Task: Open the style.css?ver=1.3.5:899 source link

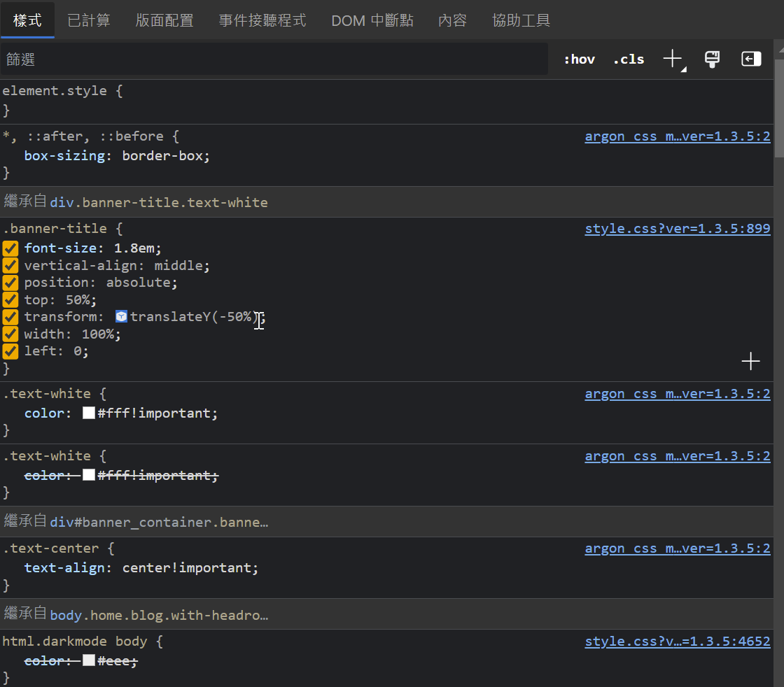Action: [x=677, y=228]
